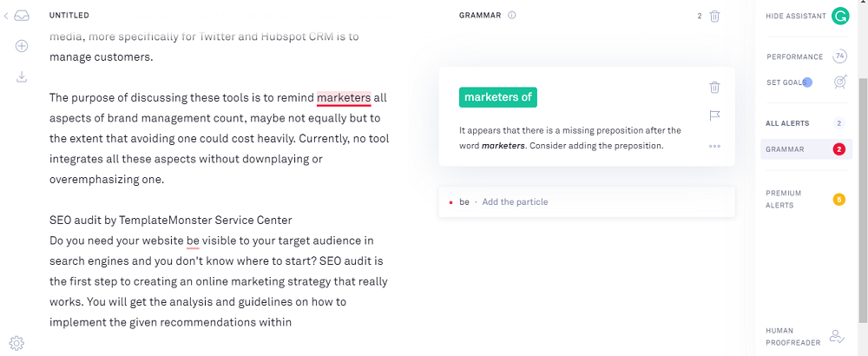Click the inbox tray icon at top left
The height and width of the screenshot is (356, 868).
pos(22,16)
